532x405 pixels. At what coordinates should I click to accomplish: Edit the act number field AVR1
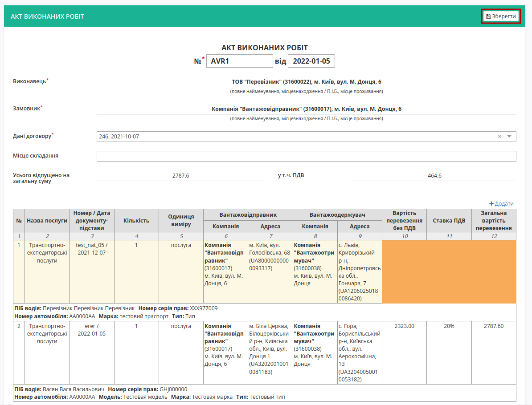240,61
